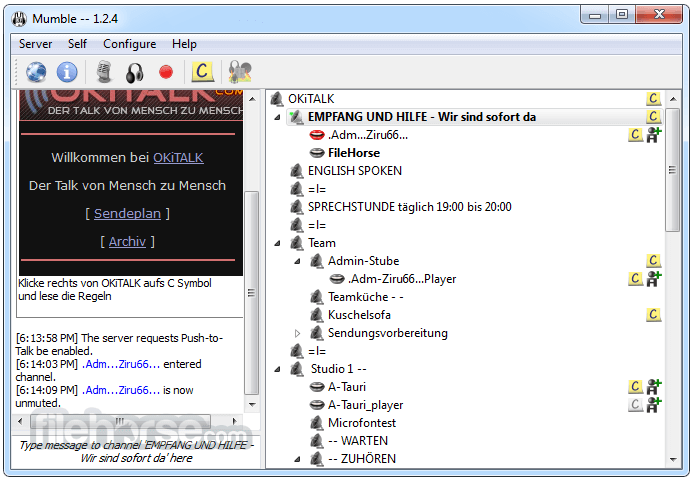Click the audio wizard people icon in toolbar
The height and width of the screenshot is (480, 692).
tap(240, 72)
